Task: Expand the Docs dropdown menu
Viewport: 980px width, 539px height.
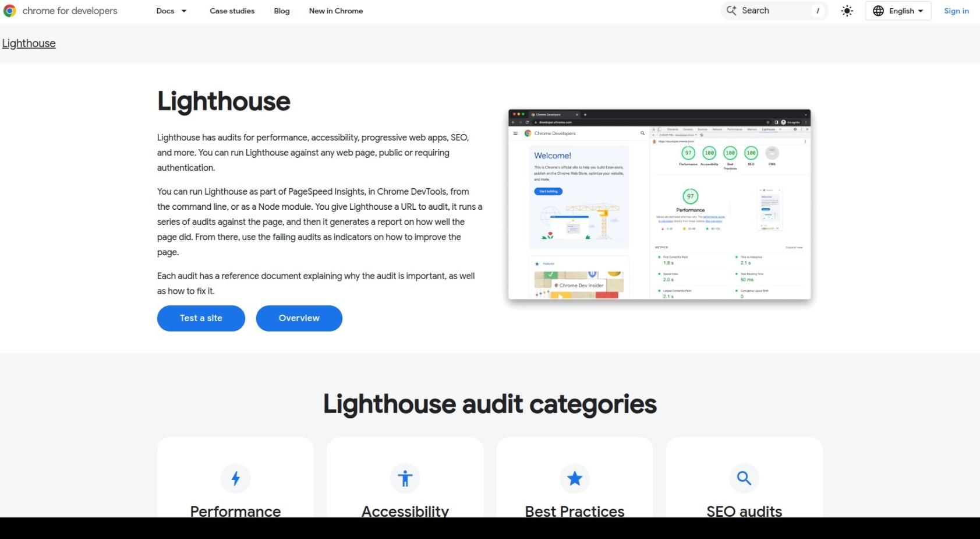Action: (x=165, y=10)
